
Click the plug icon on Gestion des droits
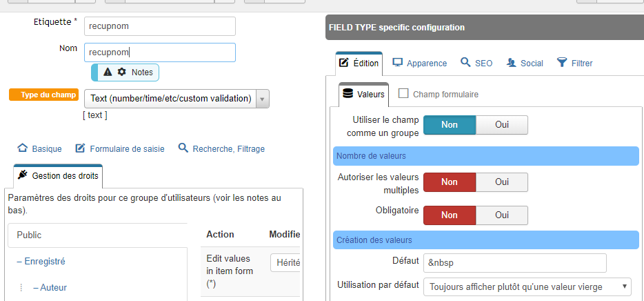click(23, 175)
